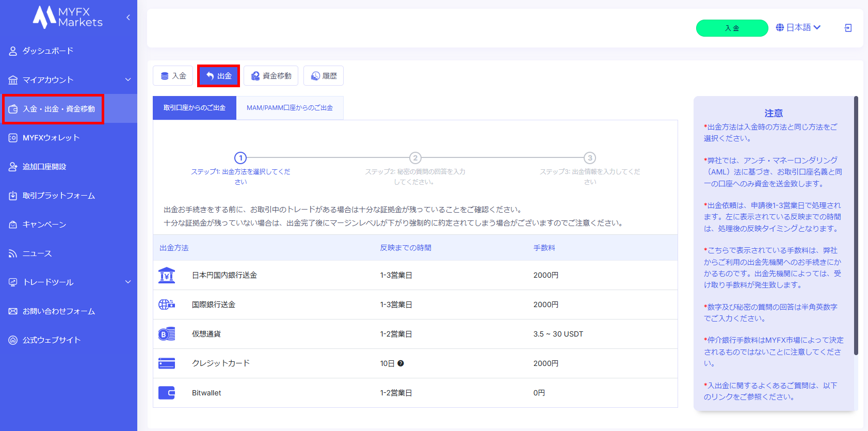Click step 3 circle in progress indicator
Screen dimensions: 868x431
tap(590, 158)
